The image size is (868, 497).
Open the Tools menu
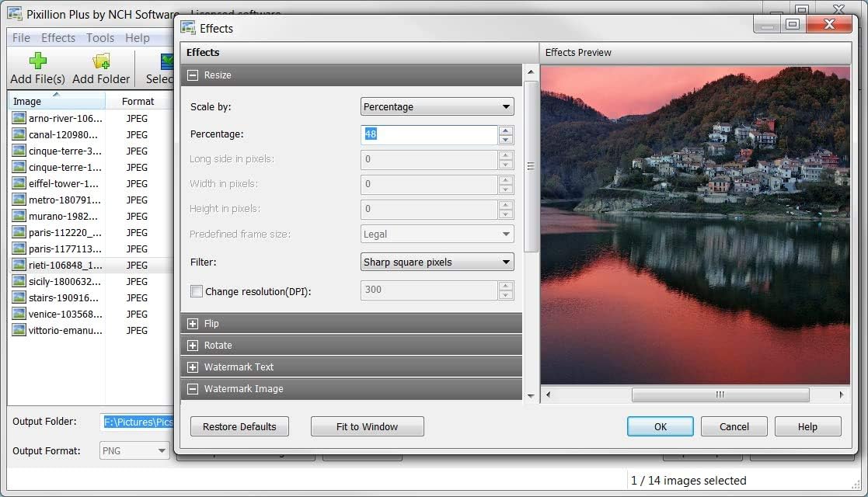100,37
